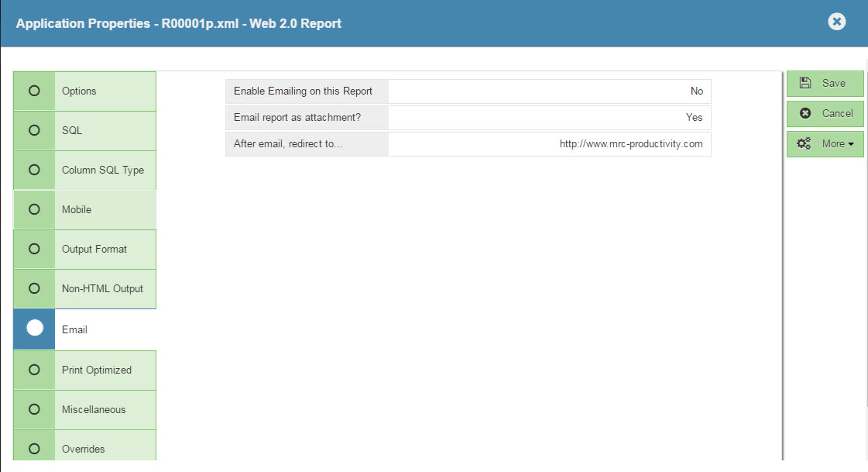Expand the More dropdown arrow

[x=851, y=144]
